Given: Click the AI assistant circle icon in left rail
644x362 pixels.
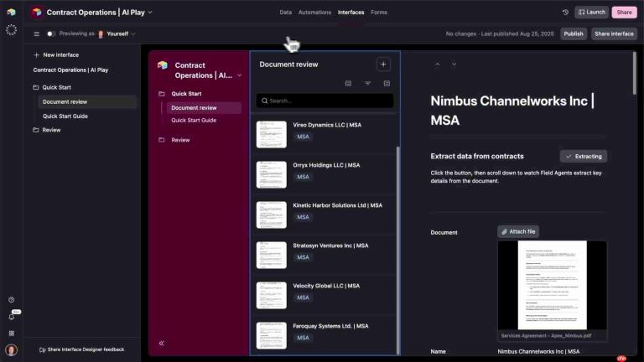Looking at the screenshot, I should (11, 30).
